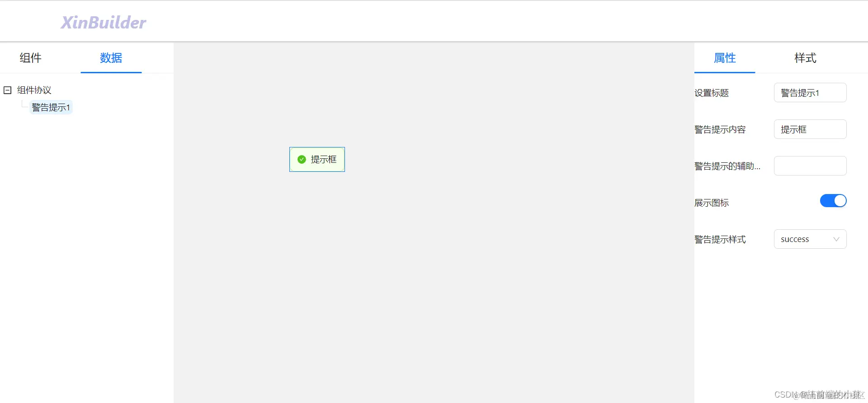Click the dropdown chevron next to success
This screenshot has height=403, width=868.
[x=836, y=239]
